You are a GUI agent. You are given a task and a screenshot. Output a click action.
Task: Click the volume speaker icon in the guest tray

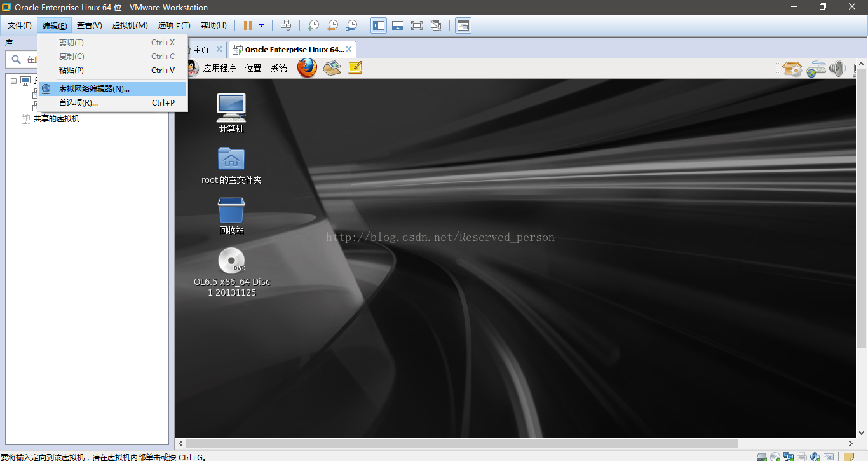(x=836, y=69)
